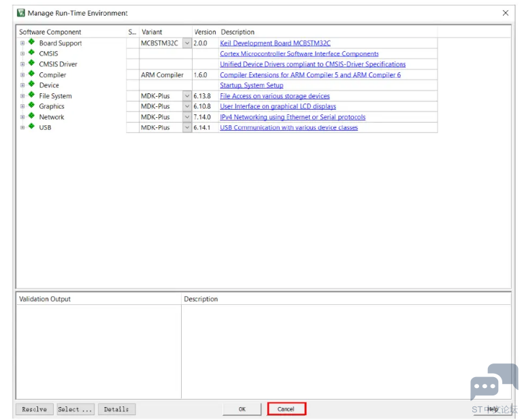Open File System MDK-Plus variant dropdown
This screenshot has height=420, width=524.
point(187,96)
